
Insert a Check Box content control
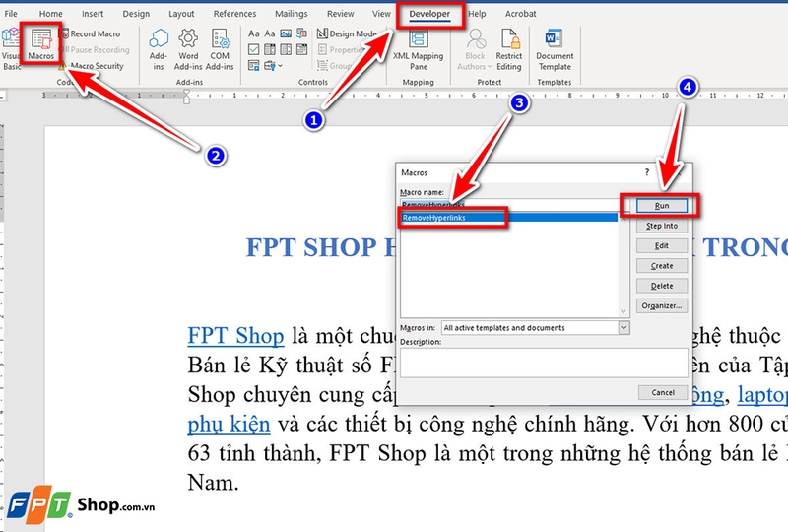pyautogui.click(x=254, y=49)
